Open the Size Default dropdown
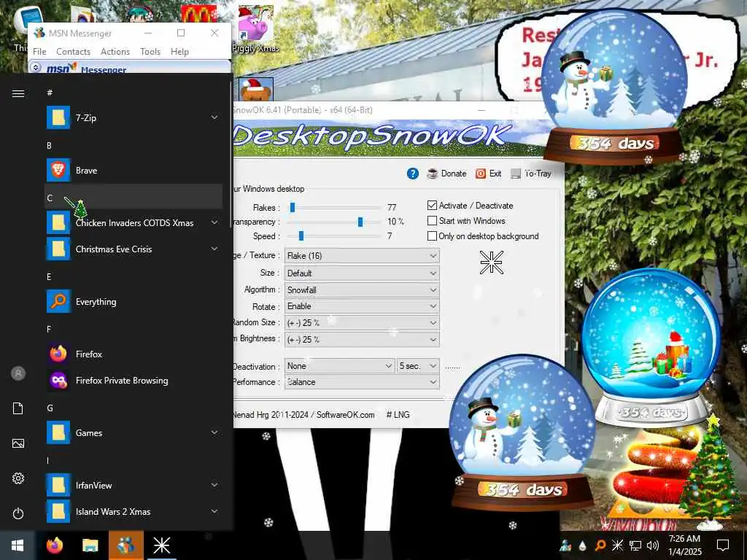 [362, 273]
